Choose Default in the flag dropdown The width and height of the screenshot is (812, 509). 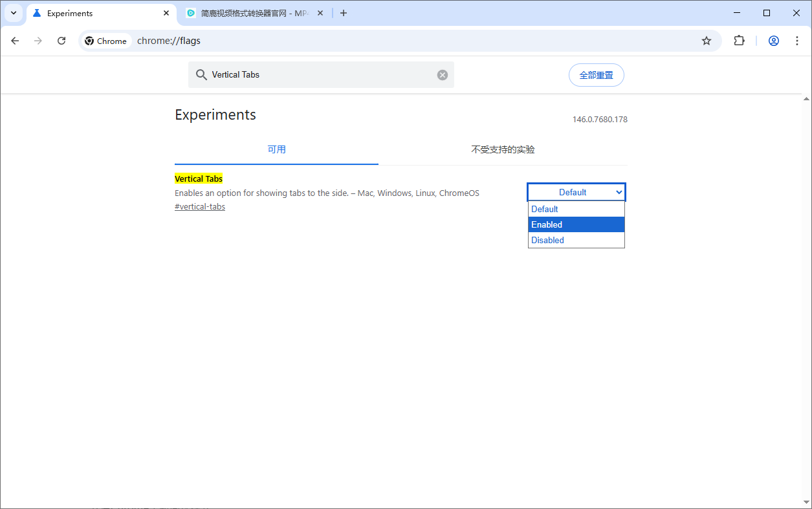tap(576, 209)
